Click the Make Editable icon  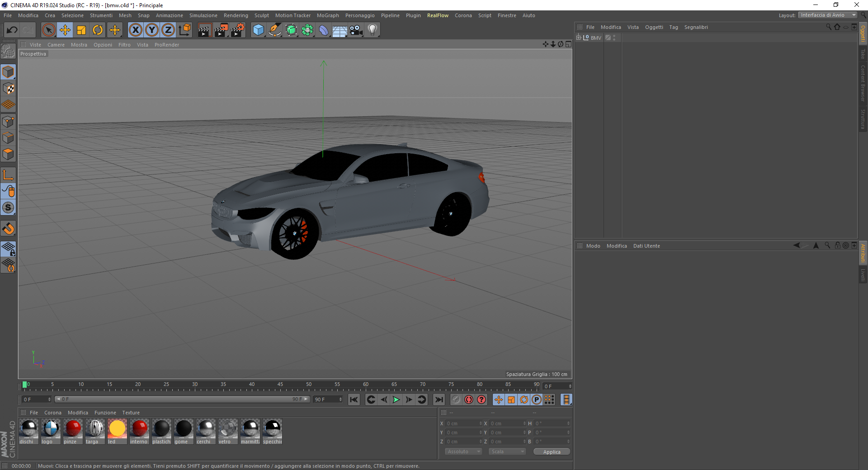[x=8, y=52]
